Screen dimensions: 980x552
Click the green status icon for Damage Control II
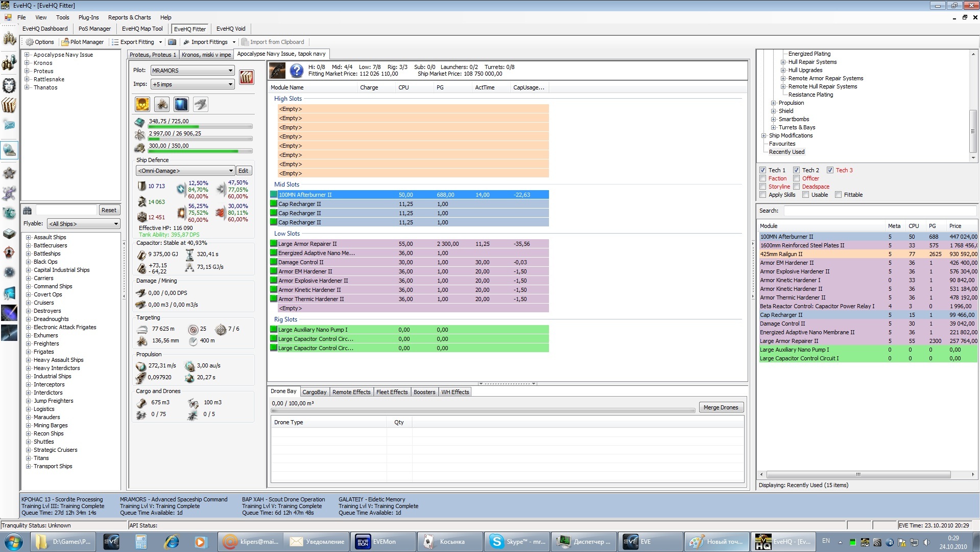pos(274,262)
